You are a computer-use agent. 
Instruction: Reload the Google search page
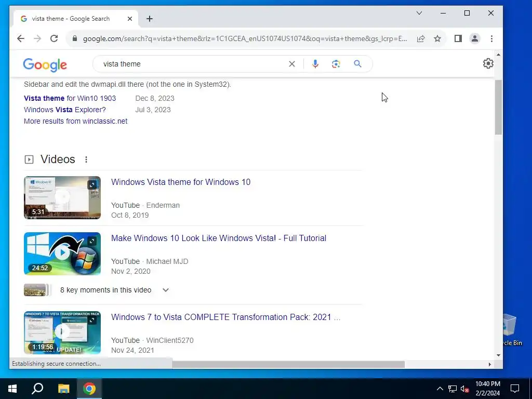54,38
